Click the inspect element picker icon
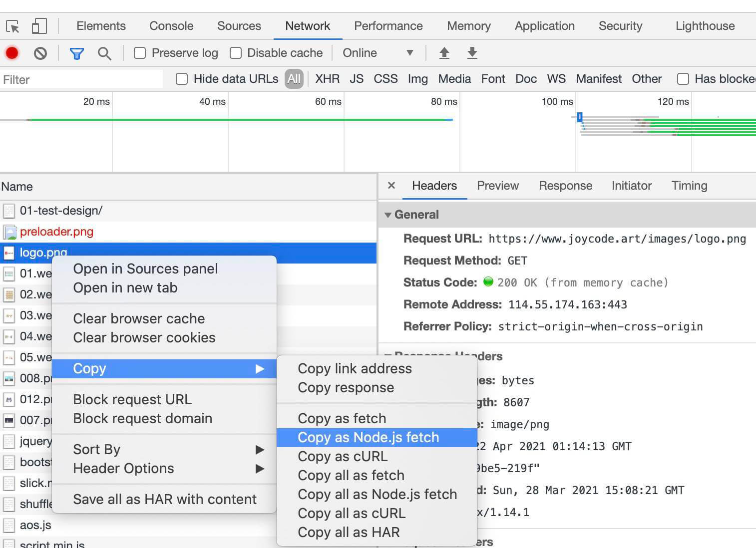Screen dimensions: 756x548 (13, 26)
